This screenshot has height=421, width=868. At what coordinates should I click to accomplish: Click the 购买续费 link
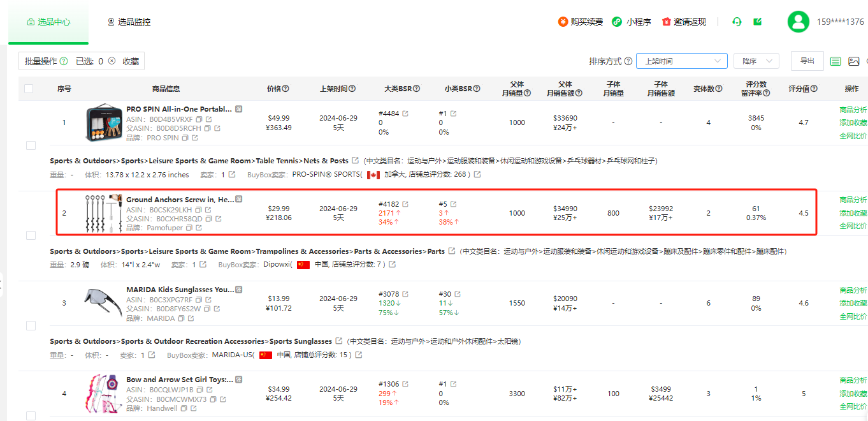coord(581,22)
